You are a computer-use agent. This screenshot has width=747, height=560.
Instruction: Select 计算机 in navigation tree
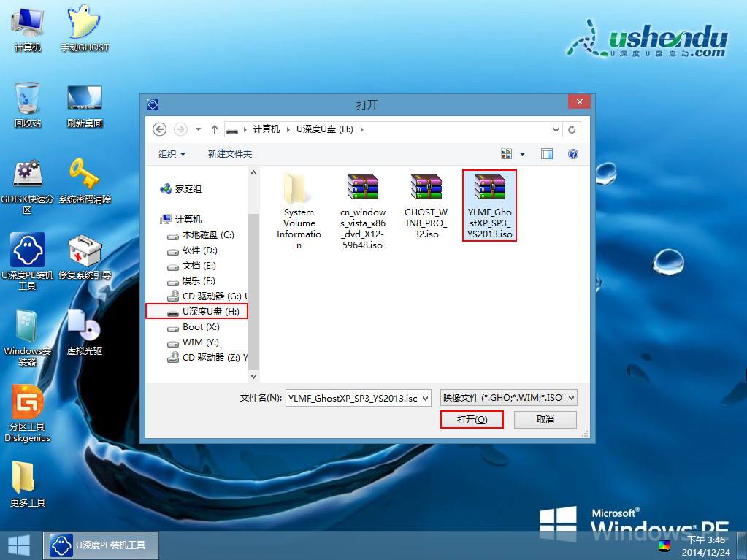[x=181, y=219]
